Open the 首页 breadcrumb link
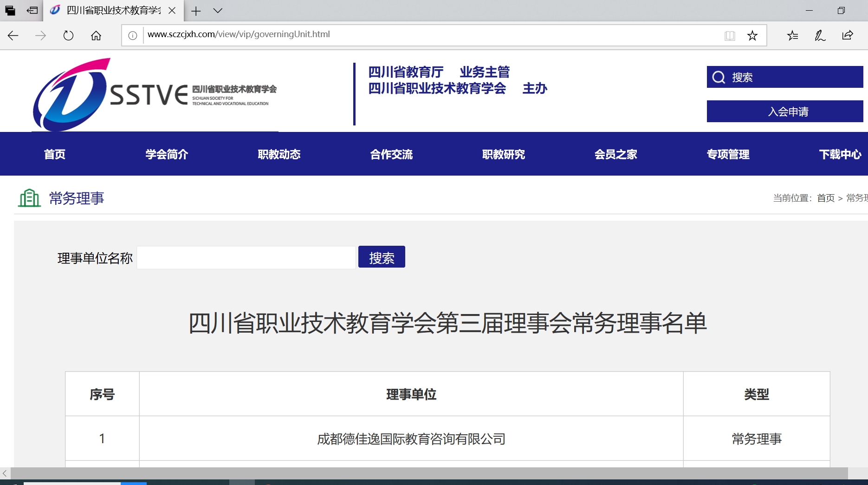Image resolution: width=868 pixels, height=485 pixels. click(825, 198)
